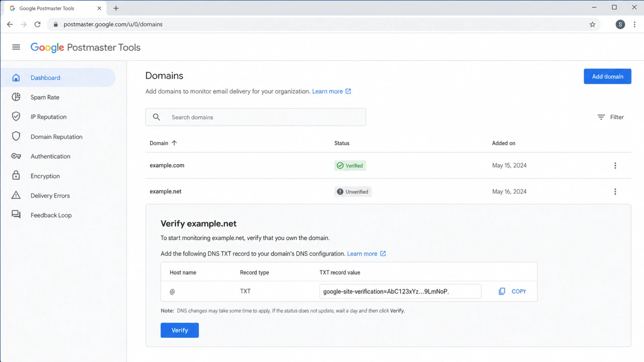
Task: Click external link icon in Verify panel
Action: coord(383,253)
